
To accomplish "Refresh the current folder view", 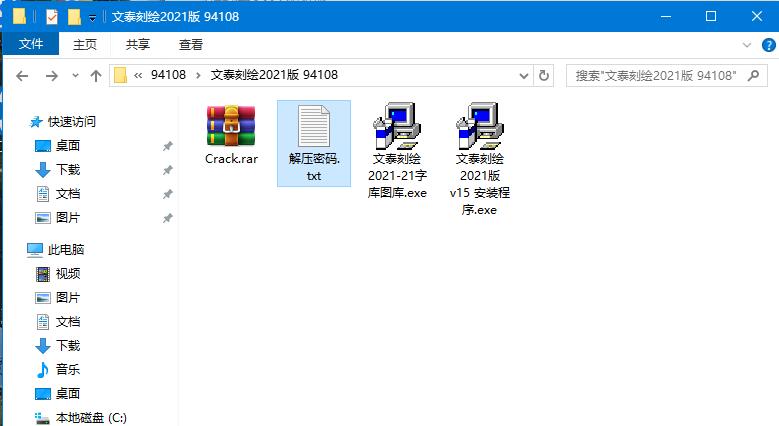I will [544, 76].
